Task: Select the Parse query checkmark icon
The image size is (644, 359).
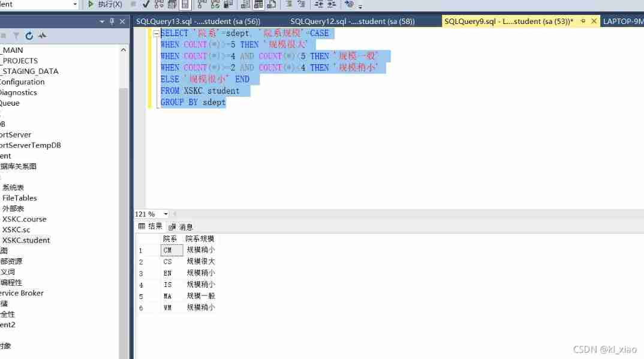Action: (x=145, y=5)
